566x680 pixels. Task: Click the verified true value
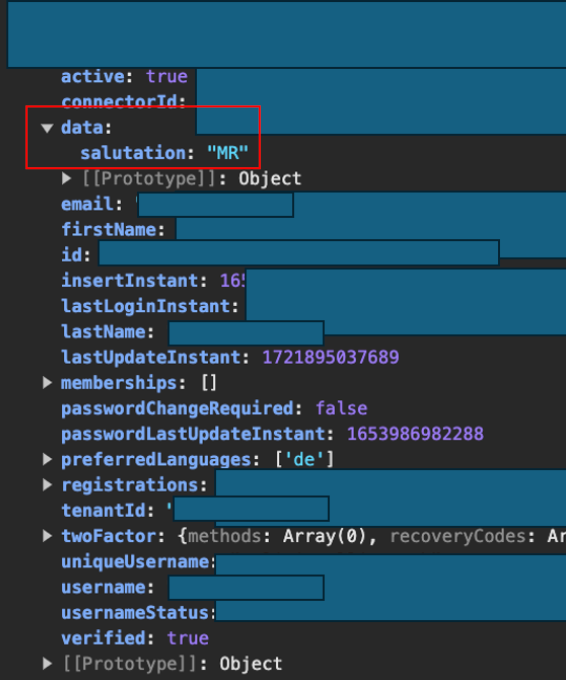pos(188,638)
